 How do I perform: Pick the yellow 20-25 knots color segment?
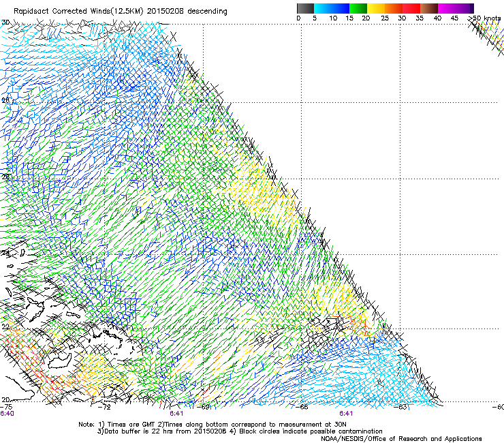pos(376,8)
